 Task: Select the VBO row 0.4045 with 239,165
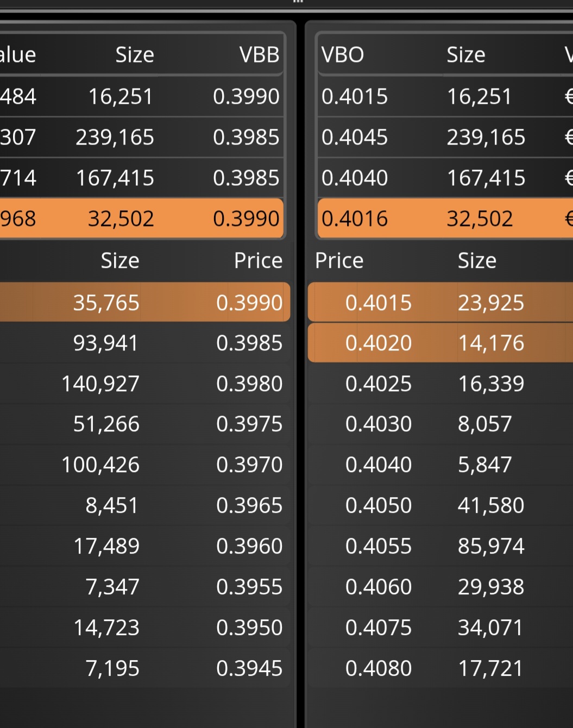click(445, 137)
